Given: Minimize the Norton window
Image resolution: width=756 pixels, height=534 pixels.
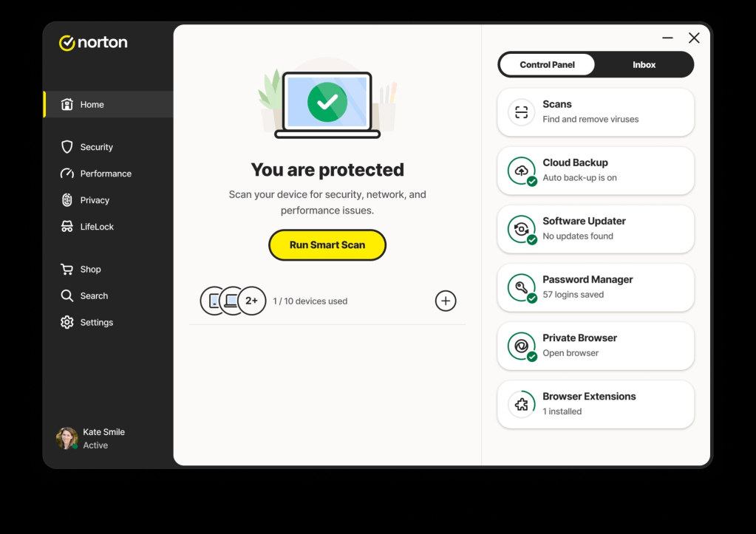Looking at the screenshot, I should pyautogui.click(x=667, y=38).
